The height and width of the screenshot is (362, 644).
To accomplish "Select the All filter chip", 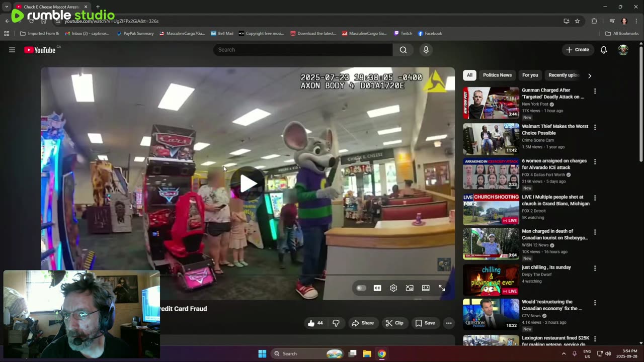I will coord(469,75).
